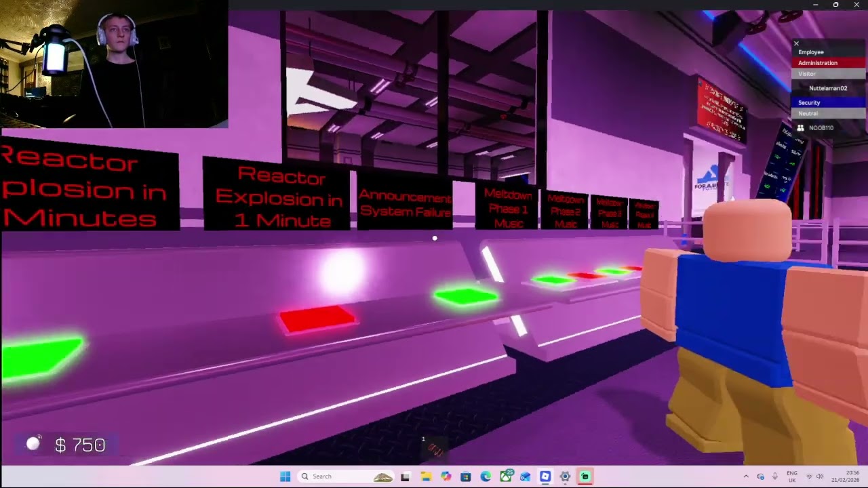
Task: Click the friends icon beside NOOB110
Action: tap(800, 127)
